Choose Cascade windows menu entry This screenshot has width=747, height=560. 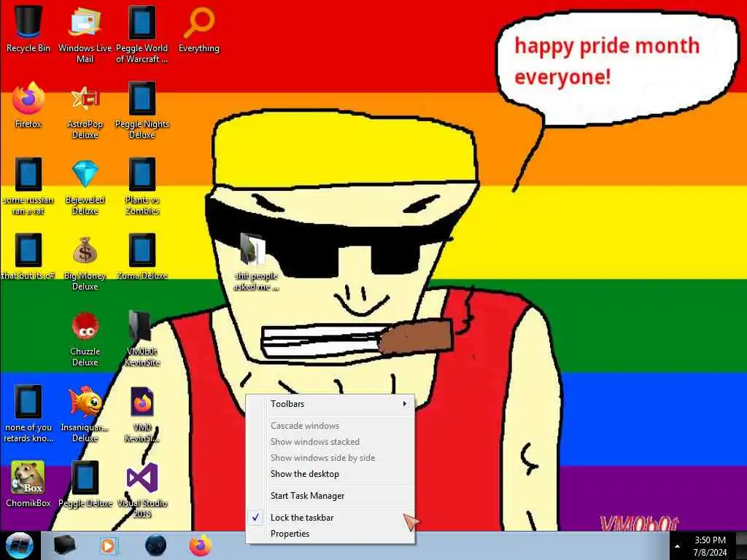coord(330,426)
